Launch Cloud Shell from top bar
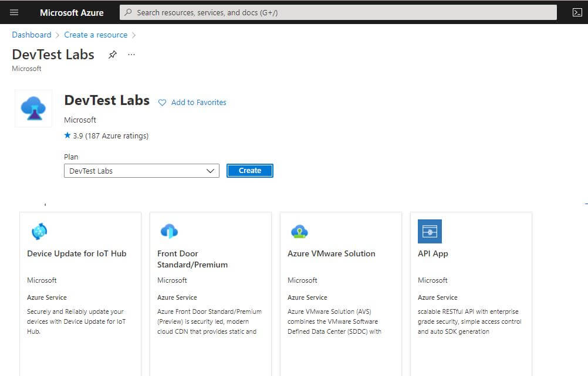 [x=577, y=12]
